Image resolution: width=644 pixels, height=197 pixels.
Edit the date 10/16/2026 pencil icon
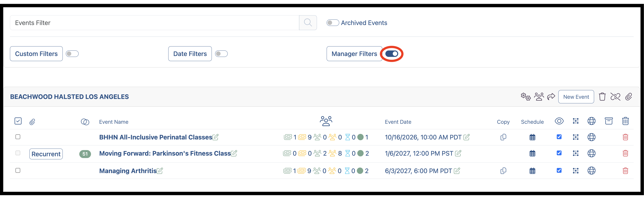coord(466,137)
